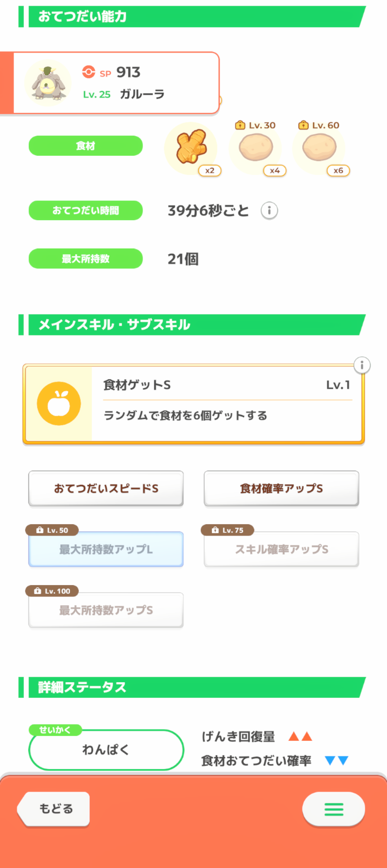Select the 食材確率アップS sub skill

(x=281, y=488)
